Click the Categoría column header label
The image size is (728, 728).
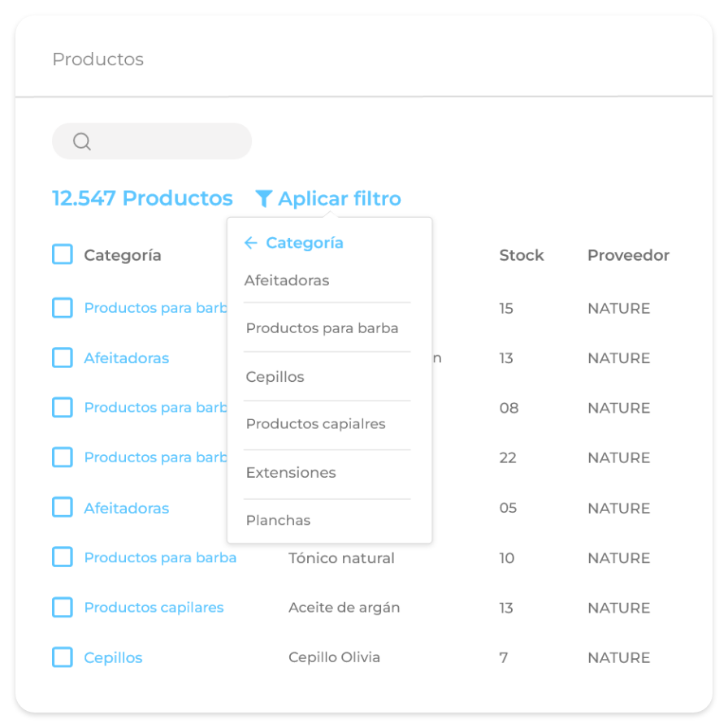(x=123, y=255)
